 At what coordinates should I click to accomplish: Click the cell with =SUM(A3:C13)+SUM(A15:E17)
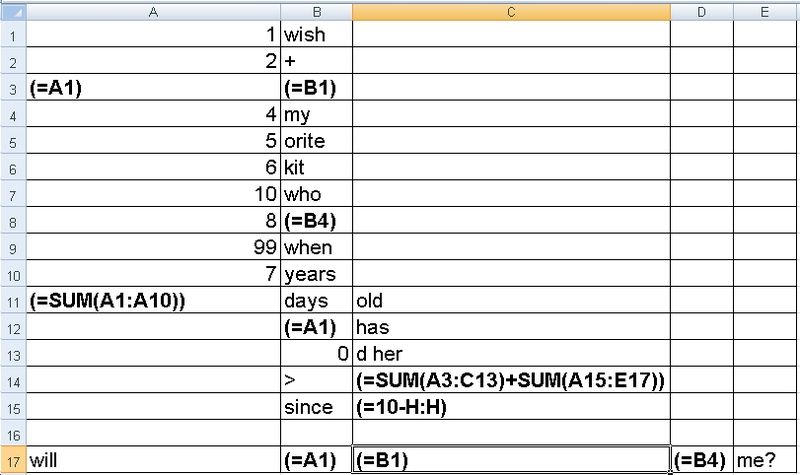point(510,378)
